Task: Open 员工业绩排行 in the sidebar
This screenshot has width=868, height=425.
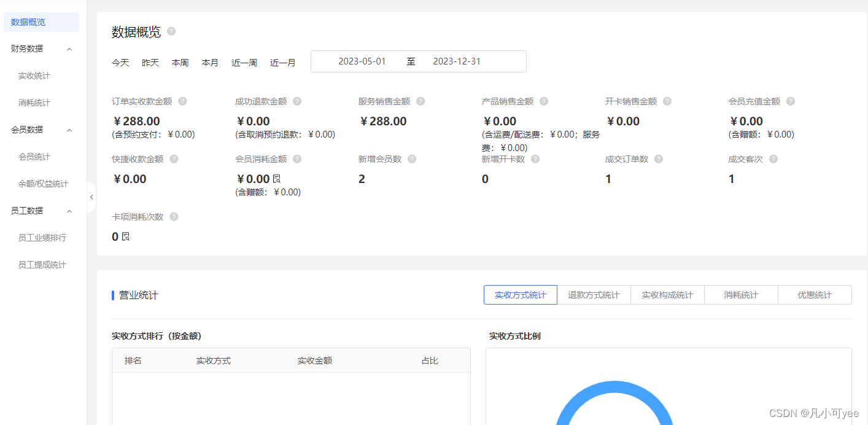Action: [41, 238]
